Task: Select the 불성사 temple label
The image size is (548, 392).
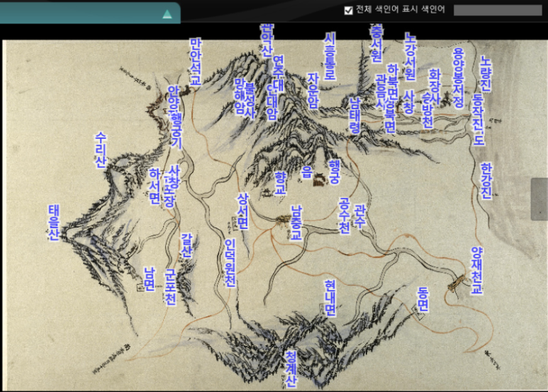Action: (x=250, y=100)
